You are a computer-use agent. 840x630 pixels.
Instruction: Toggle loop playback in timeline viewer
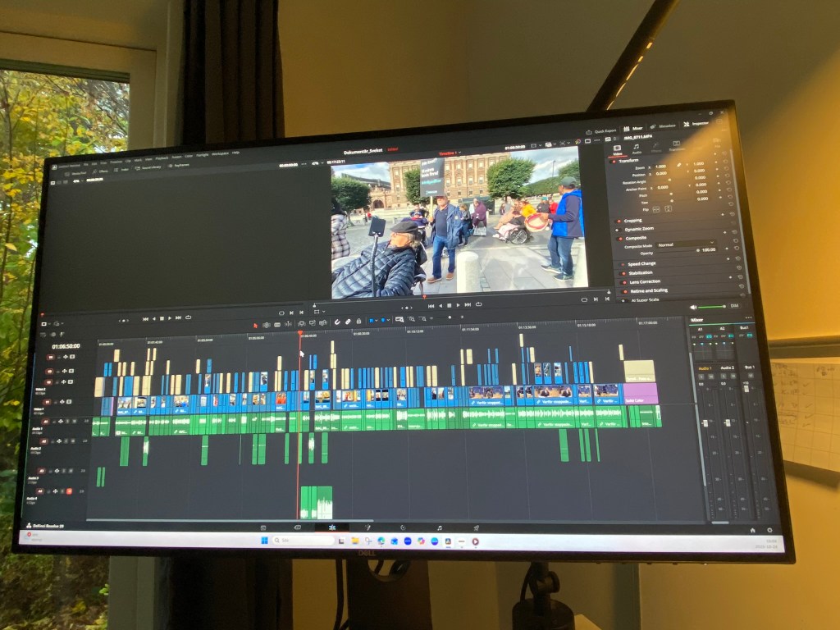[478, 304]
